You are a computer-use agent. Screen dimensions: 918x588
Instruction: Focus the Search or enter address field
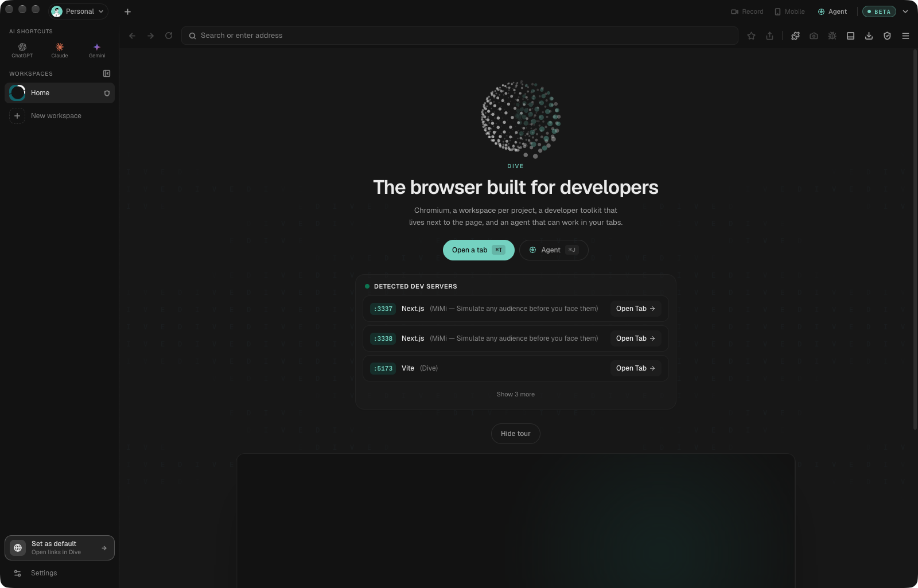point(460,36)
